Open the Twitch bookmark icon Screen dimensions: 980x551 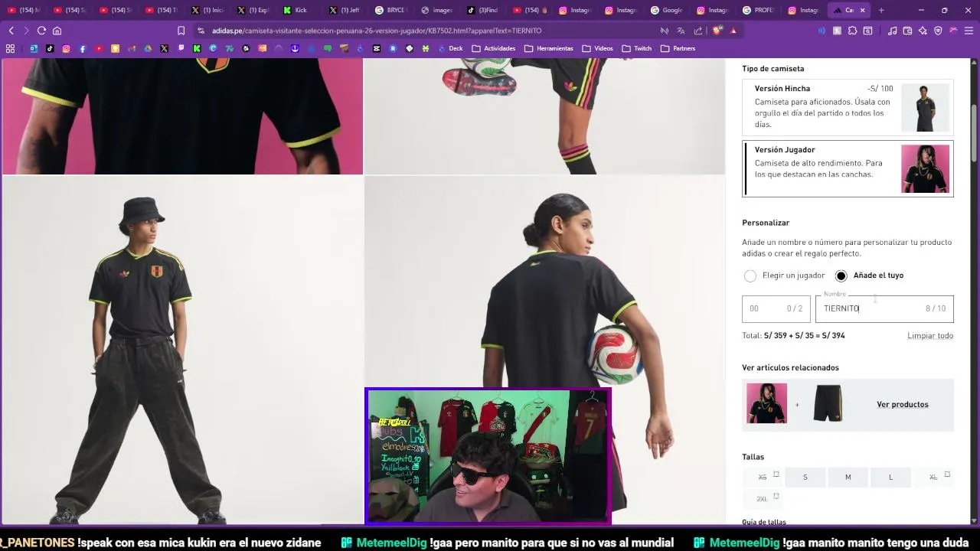point(181,48)
